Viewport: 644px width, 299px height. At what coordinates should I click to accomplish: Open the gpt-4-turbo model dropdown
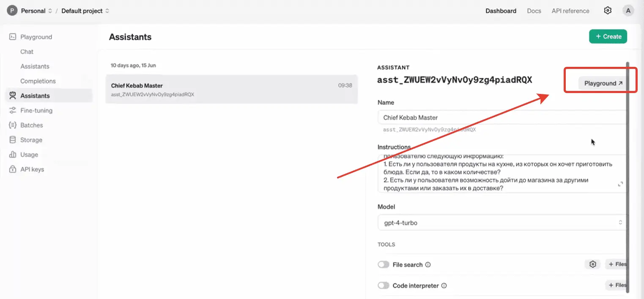(x=502, y=222)
